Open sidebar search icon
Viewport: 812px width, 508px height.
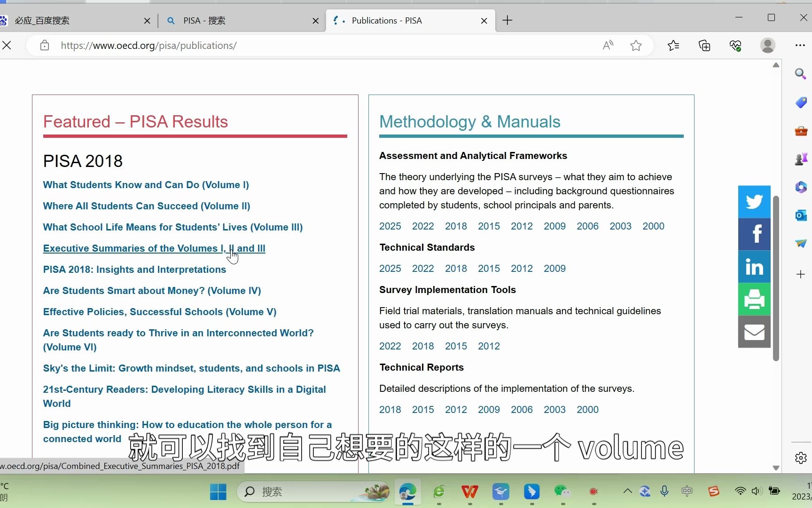[x=801, y=74]
